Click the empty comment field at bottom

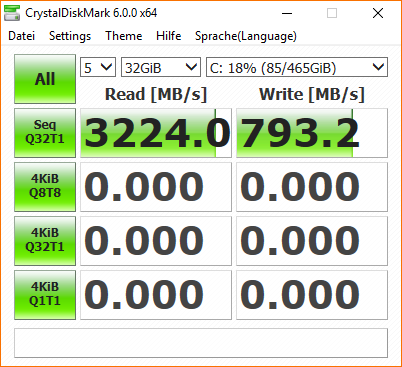point(201,343)
